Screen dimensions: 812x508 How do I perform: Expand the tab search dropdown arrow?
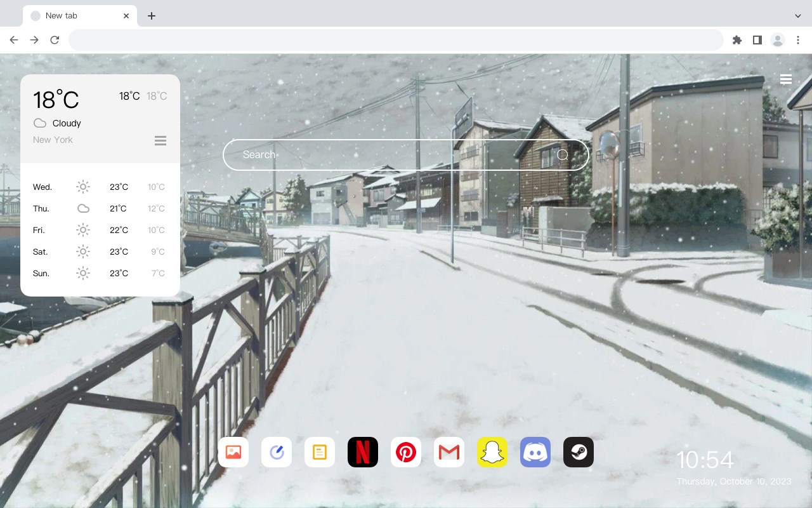798,16
